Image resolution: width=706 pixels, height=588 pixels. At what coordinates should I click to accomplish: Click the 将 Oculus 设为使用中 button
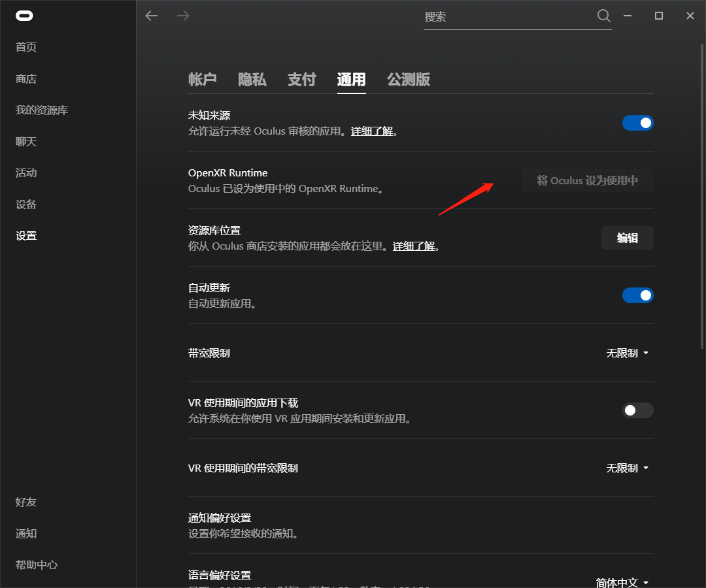point(587,180)
